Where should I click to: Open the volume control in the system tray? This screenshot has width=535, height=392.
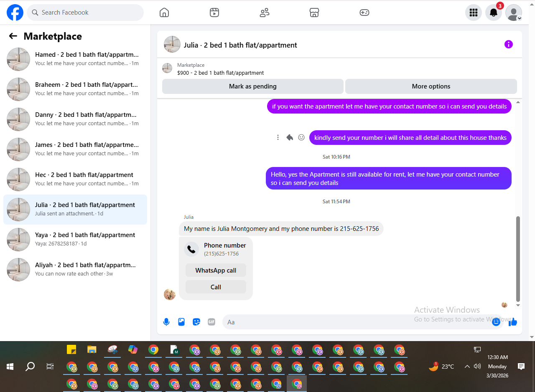pos(477,367)
